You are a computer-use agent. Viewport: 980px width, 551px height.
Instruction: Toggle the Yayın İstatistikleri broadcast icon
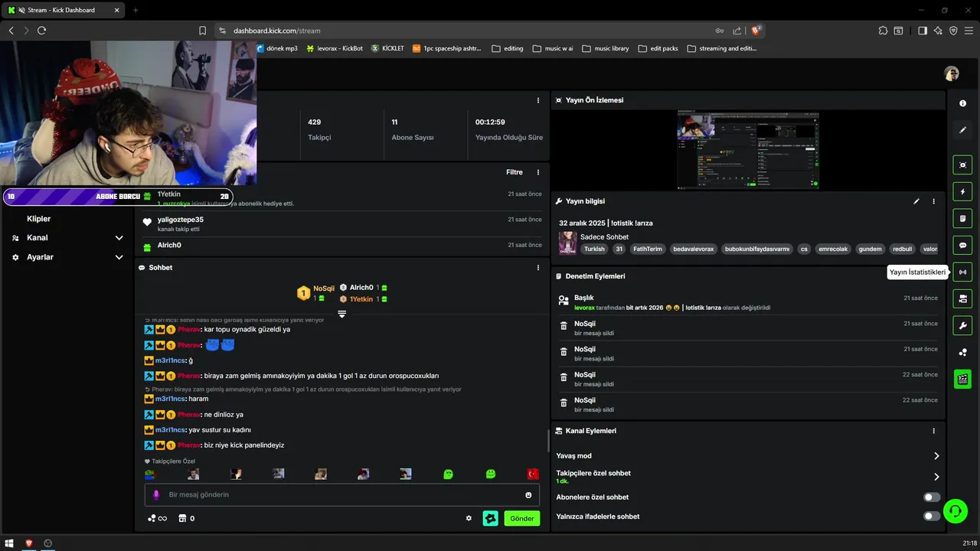pyautogui.click(x=962, y=272)
